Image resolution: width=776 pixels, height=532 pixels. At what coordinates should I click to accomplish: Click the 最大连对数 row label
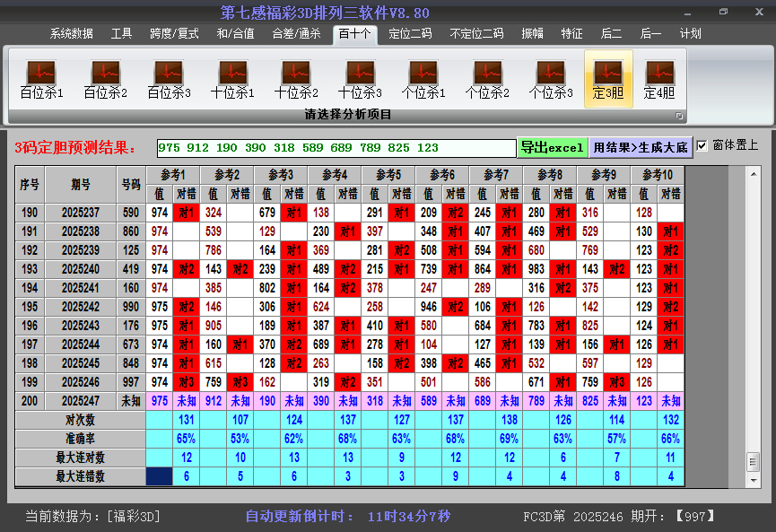coord(80,458)
